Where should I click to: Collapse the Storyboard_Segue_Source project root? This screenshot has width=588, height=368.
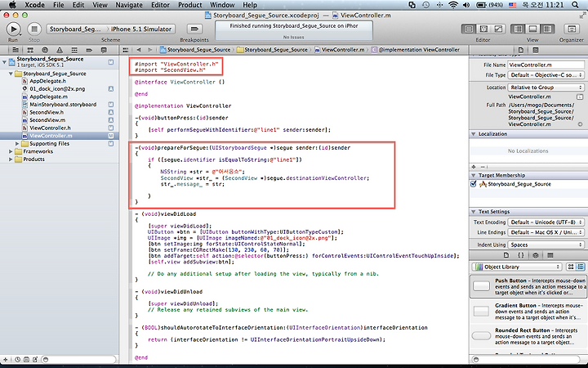[5, 61]
